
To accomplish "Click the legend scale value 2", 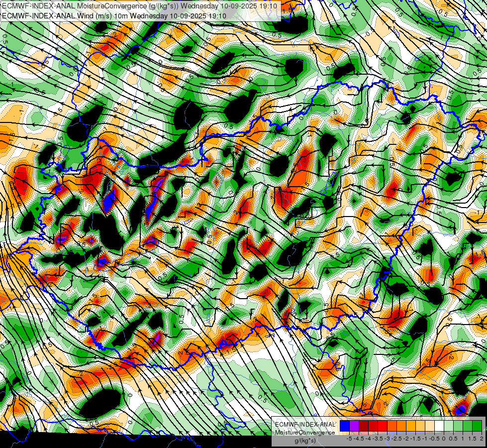I will (x=482, y=439).
